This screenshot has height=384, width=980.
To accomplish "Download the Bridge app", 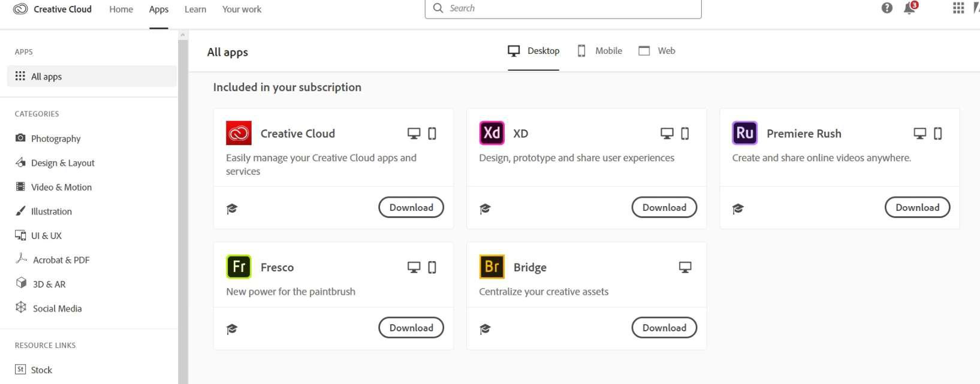I will coord(664,328).
